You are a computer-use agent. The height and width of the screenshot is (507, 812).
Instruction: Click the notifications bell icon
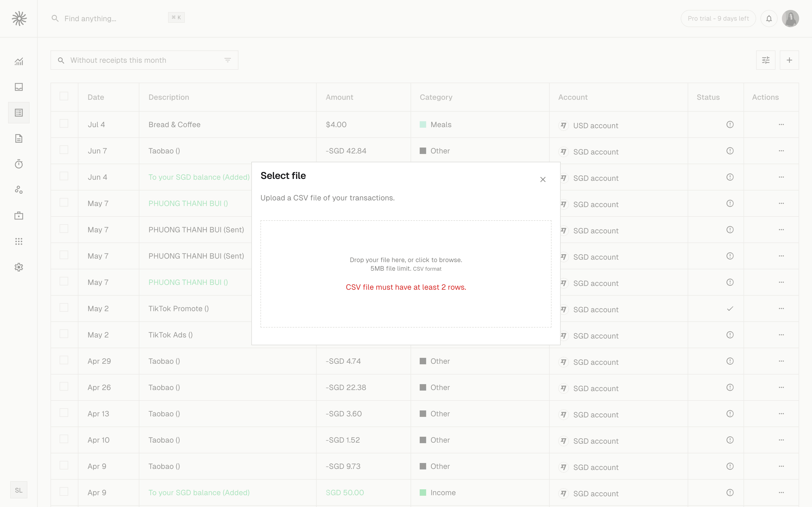point(769,19)
